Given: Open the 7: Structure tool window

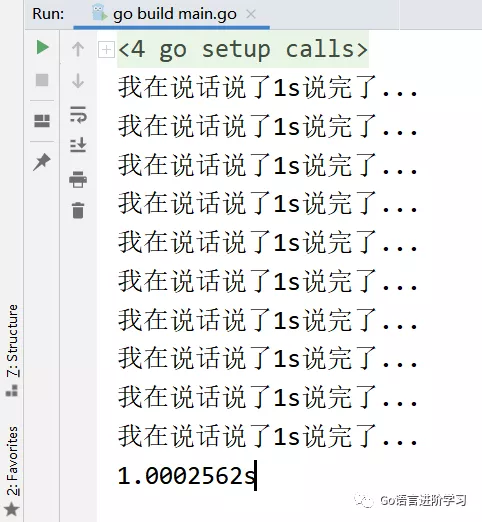Looking at the screenshot, I should pyautogui.click(x=13, y=341).
